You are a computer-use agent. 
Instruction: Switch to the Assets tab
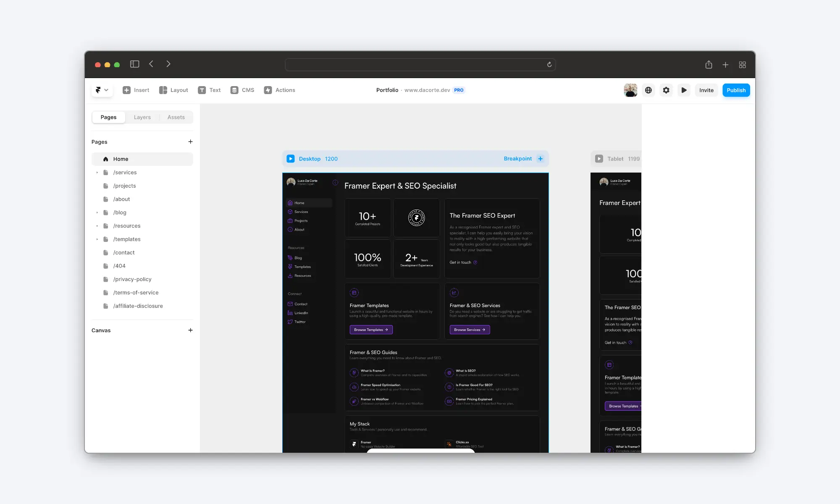click(176, 117)
